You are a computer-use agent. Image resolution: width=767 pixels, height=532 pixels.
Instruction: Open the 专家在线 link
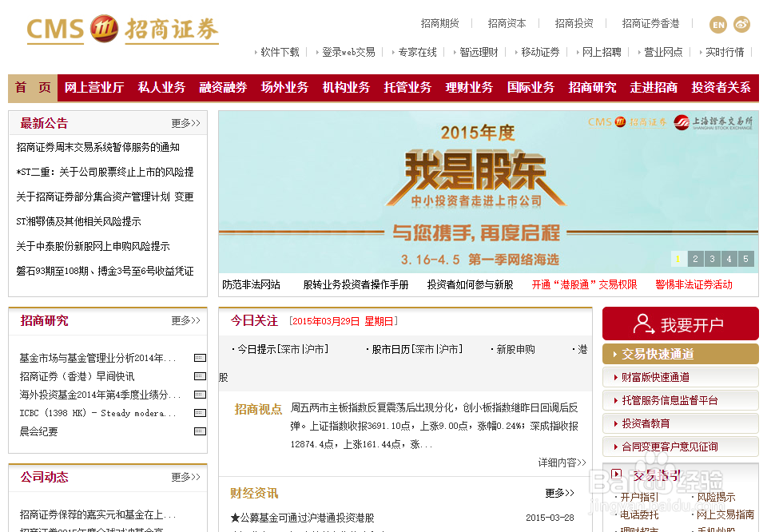coord(417,52)
